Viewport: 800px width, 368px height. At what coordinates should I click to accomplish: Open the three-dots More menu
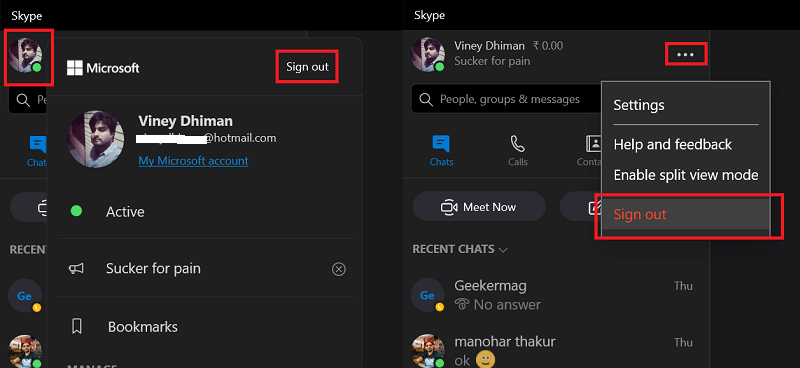tap(685, 54)
